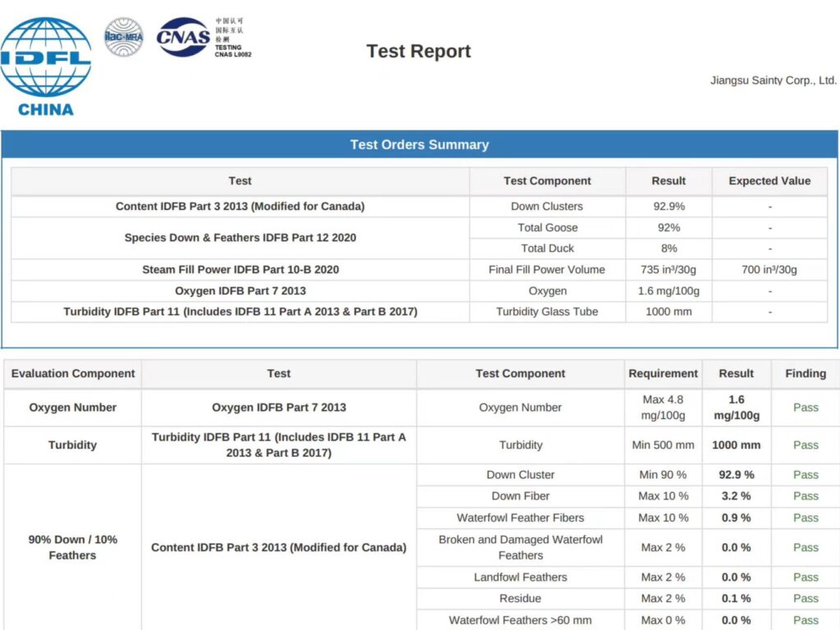Click the Test Component header in summary table
The width and height of the screenshot is (840, 630).
pos(547,181)
